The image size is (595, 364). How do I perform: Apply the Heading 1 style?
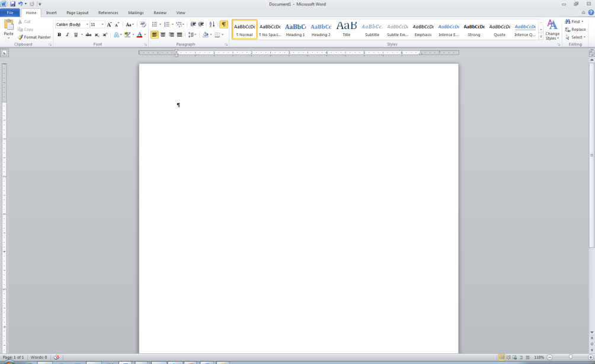pos(295,30)
